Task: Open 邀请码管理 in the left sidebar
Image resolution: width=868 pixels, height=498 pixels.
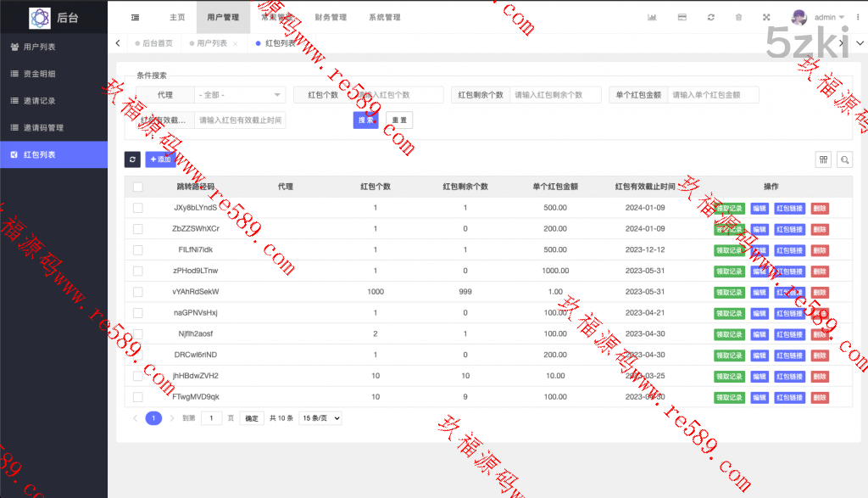Action: (43, 127)
